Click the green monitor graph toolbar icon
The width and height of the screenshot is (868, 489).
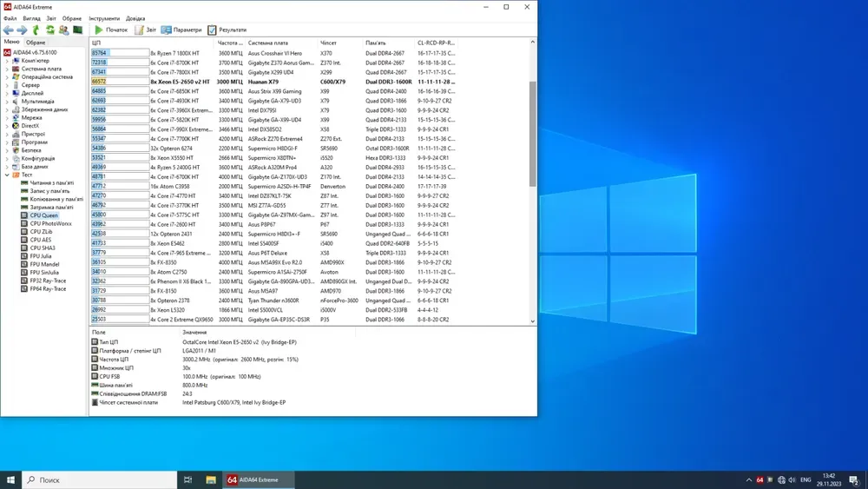77,30
